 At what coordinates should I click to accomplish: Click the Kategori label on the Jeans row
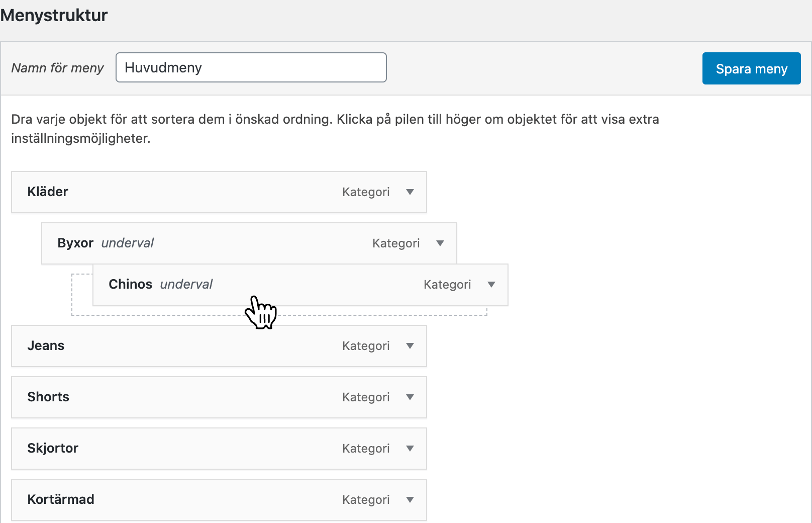[x=366, y=346]
